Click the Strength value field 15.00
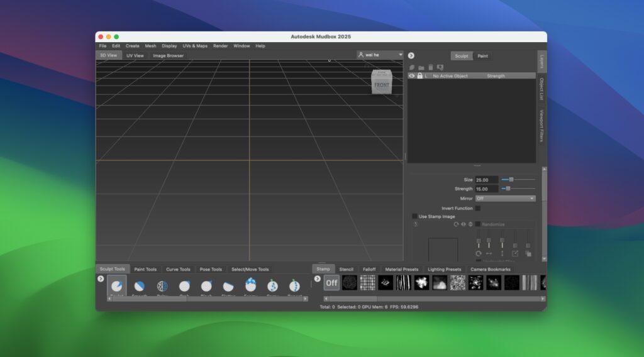This screenshot has width=644, height=357. click(487, 189)
